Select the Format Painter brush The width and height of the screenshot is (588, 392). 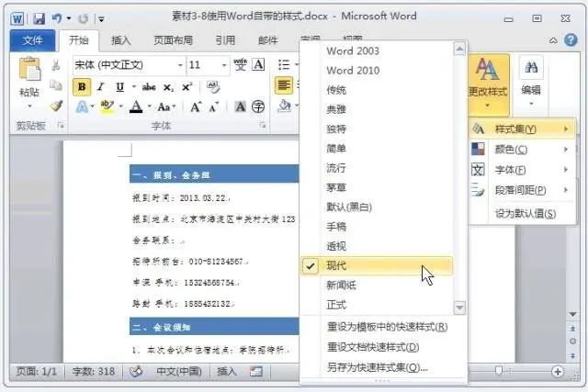tap(56, 106)
